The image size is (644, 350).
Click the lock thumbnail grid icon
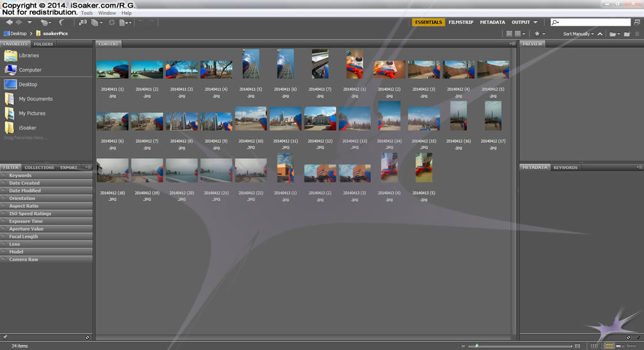(x=594, y=346)
